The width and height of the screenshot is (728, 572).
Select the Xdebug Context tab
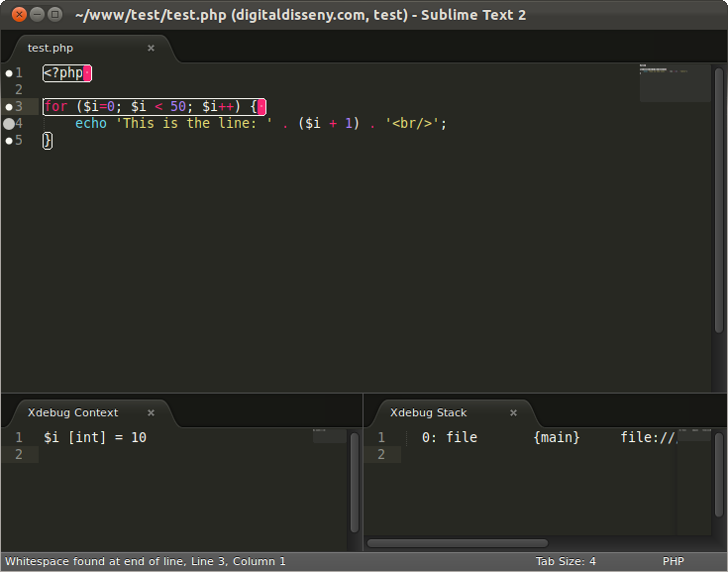click(72, 412)
